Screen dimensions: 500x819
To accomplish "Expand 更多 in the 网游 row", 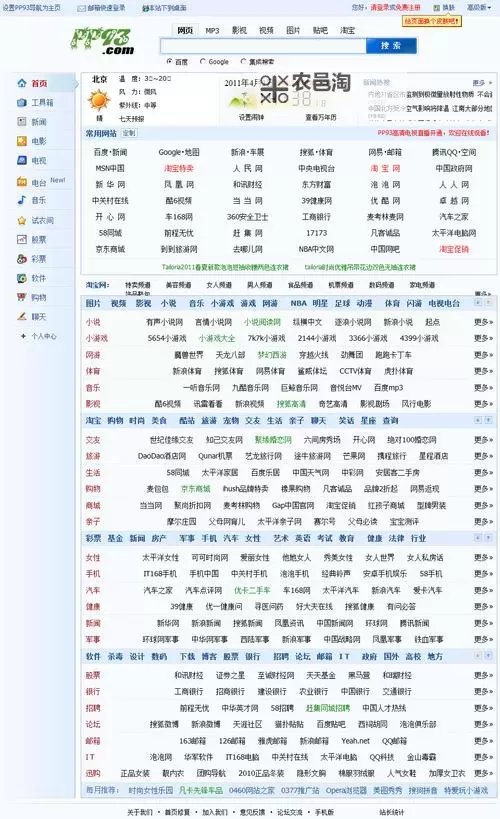I will tap(483, 355).
